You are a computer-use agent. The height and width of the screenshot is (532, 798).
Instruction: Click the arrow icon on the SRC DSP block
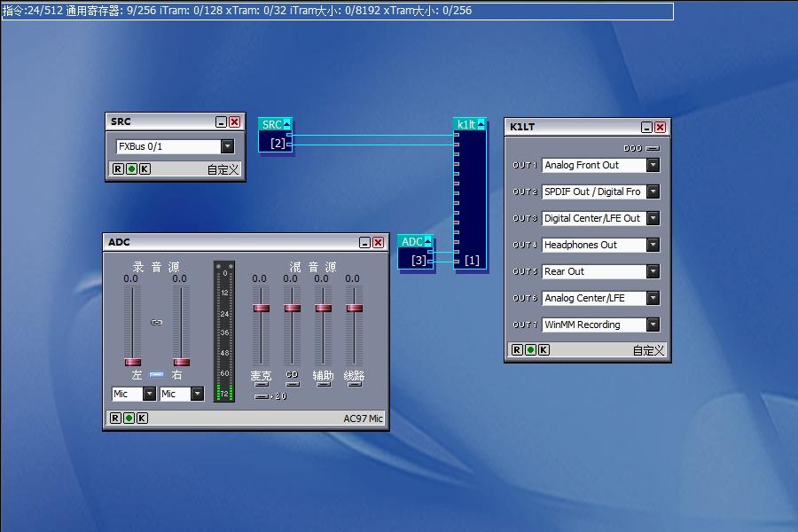[x=286, y=125]
